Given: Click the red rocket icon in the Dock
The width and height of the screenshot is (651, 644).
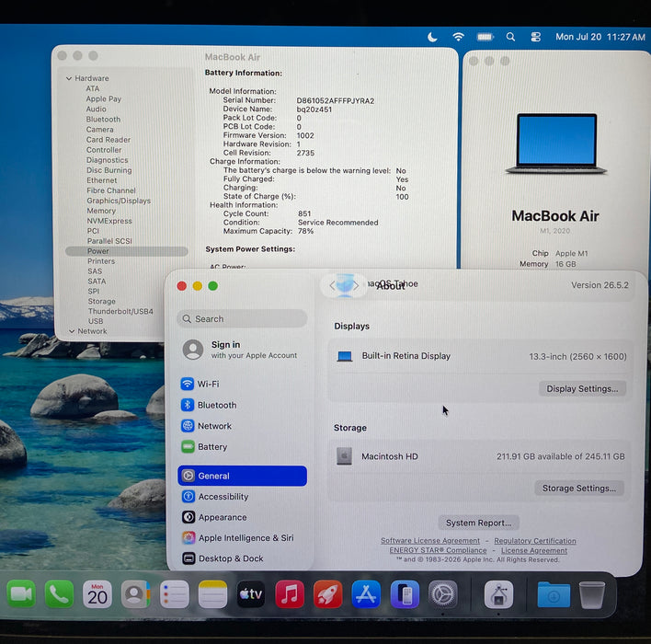Looking at the screenshot, I should point(327,594).
